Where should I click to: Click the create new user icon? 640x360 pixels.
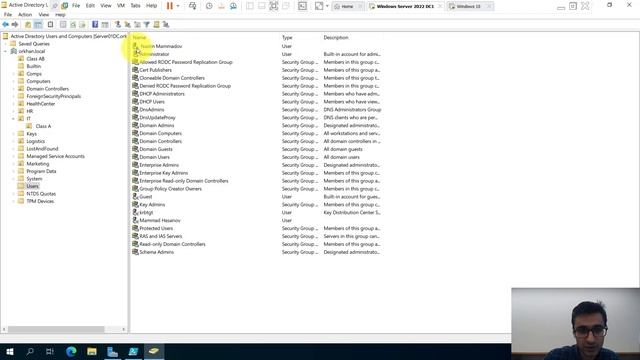(118, 24)
